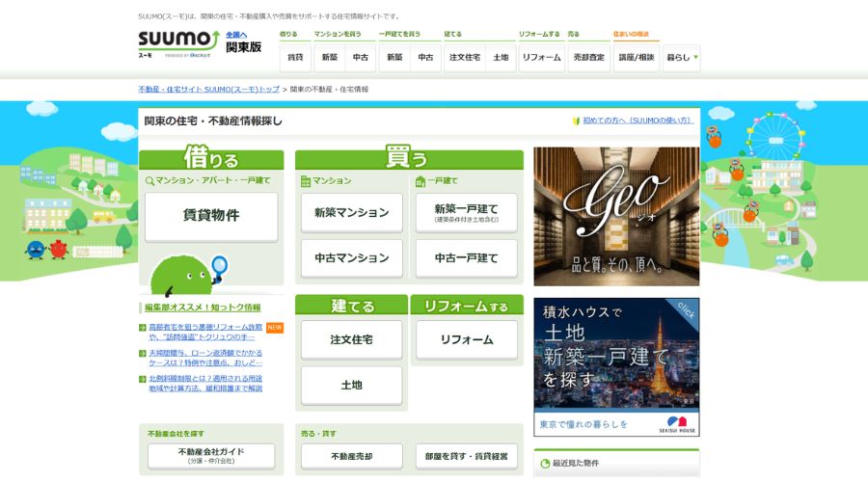Viewport: 868px width, 482px height.
Task: Open the 編集部オススメ！知っトク情報 link
Action: coord(203,308)
